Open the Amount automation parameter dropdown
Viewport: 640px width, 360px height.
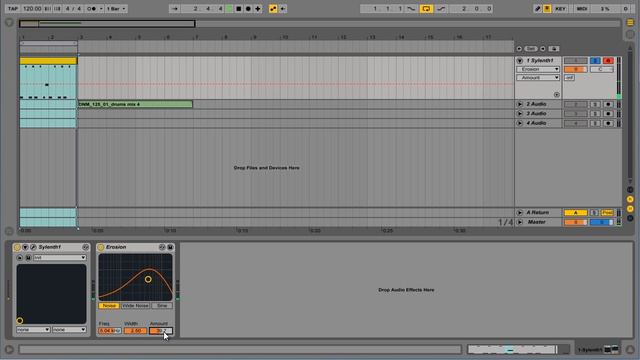(538, 78)
